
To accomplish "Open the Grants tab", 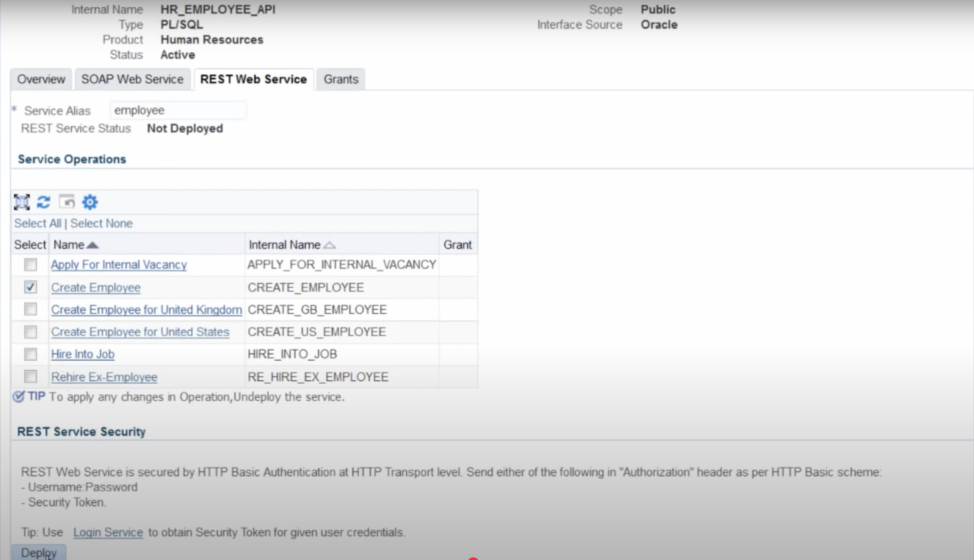I will pyautogui.click(x=341, y=79).
